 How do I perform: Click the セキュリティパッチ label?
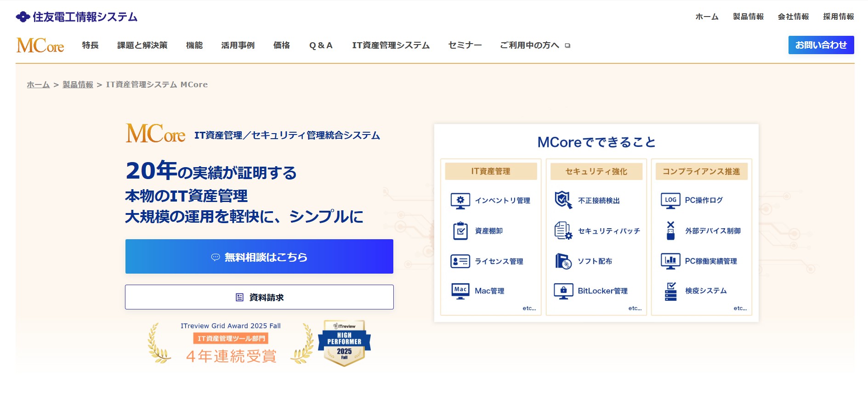[x=609, y=231]
